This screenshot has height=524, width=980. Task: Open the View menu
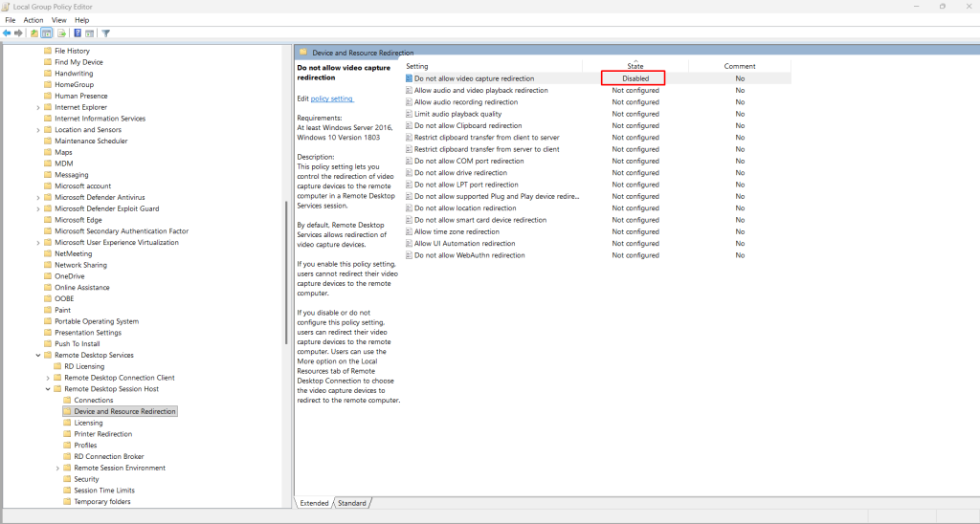click(58, 20)
